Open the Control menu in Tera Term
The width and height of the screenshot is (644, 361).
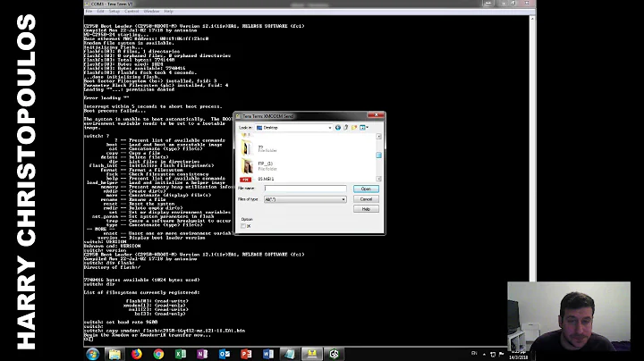131,11
